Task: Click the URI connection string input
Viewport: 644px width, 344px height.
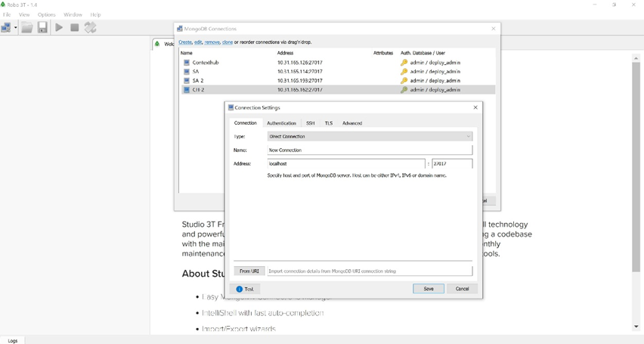Action: [x=370, y=271]
